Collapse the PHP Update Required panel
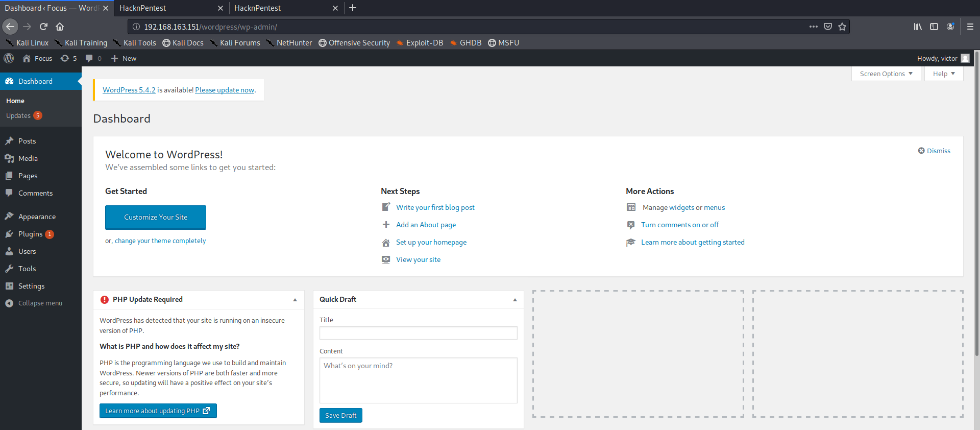Viewport: 980px width, 430px height. [295, 300]
